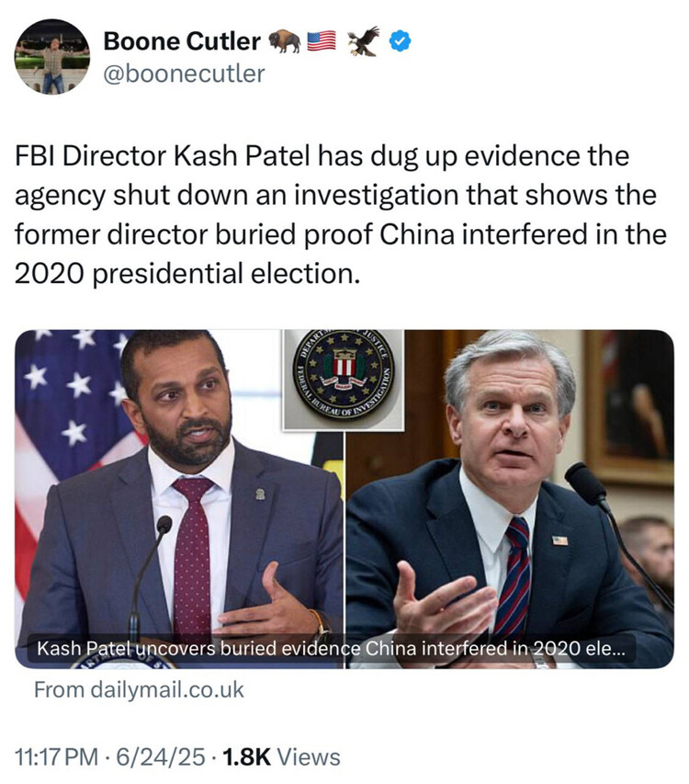The width and height of the screenshot is (689, 784).
Task: Open Boone Cutler's profile avatar
Action: click(x=52, y=56)
